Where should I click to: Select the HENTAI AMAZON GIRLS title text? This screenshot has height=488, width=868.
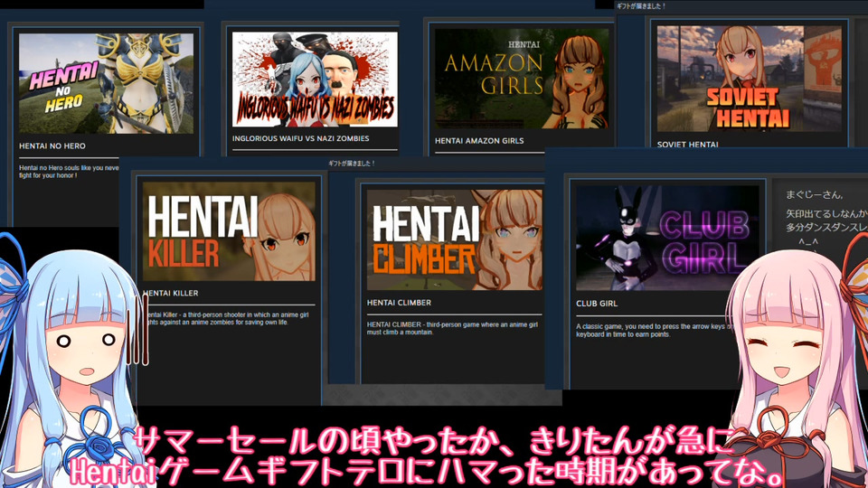479,141
